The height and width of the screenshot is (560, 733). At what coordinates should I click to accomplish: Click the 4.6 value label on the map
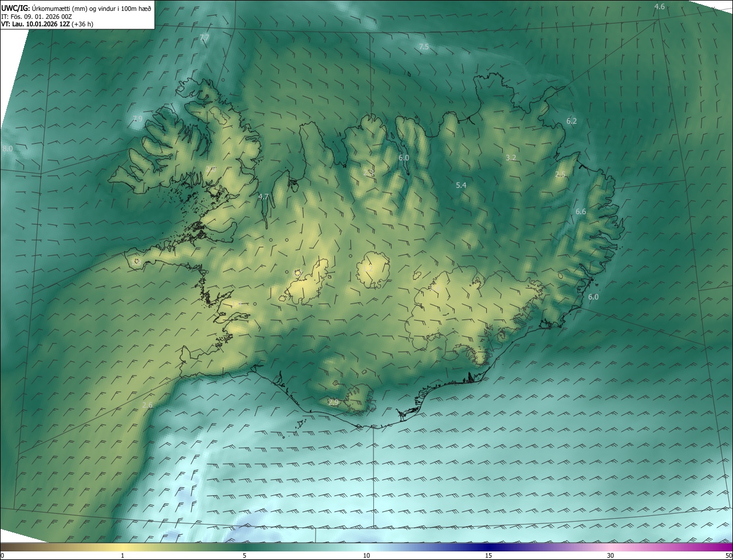[x=659, y=7]
